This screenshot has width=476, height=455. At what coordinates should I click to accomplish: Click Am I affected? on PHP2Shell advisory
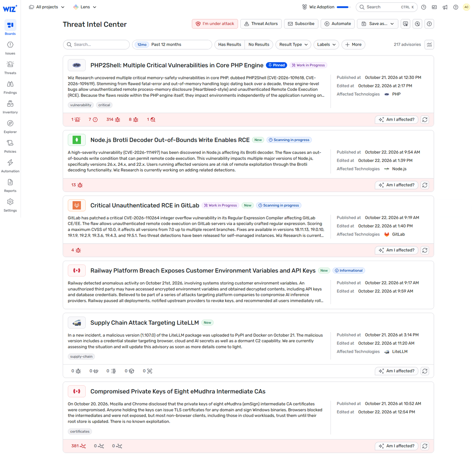(396, 120)
